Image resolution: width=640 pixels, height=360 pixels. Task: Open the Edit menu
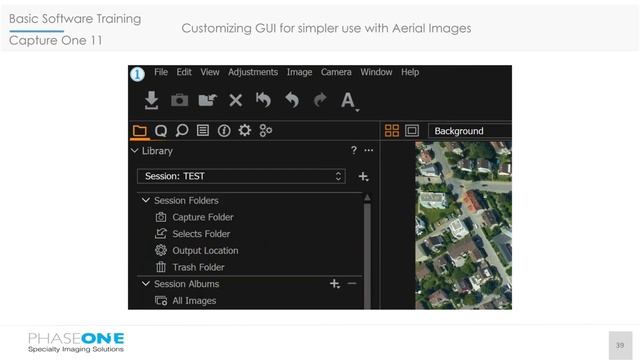coord(184,72)
